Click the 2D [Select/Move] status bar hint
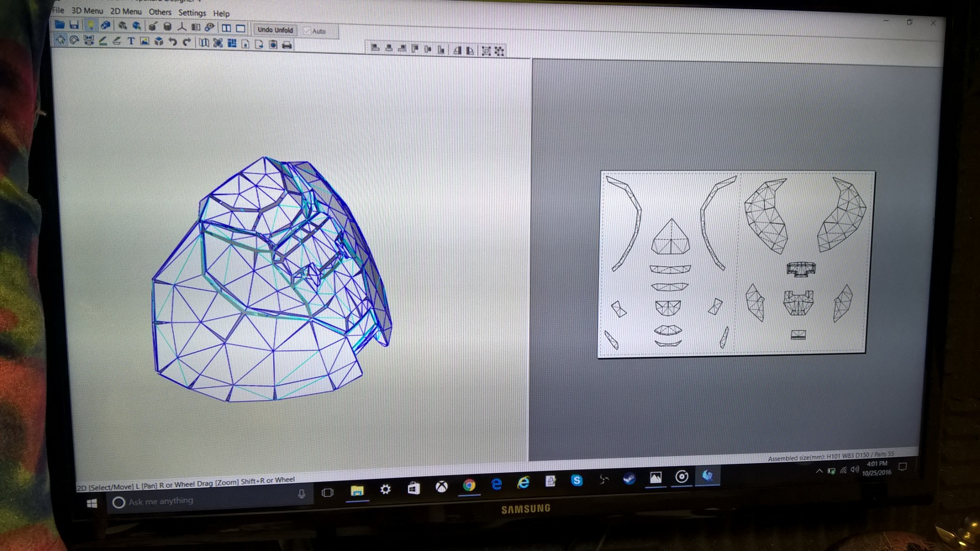Image resolution: width=980 pixels, height=551 pixels. (185, 483)
